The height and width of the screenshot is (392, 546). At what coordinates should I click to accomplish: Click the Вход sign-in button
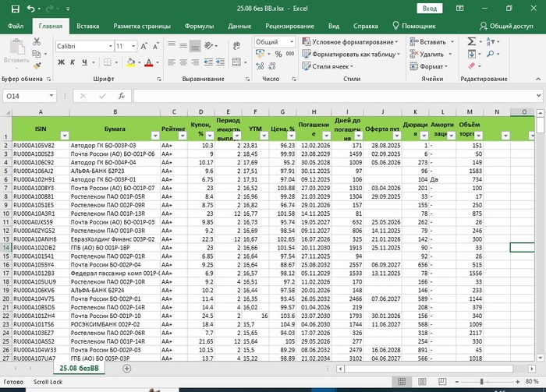[429, 9]
